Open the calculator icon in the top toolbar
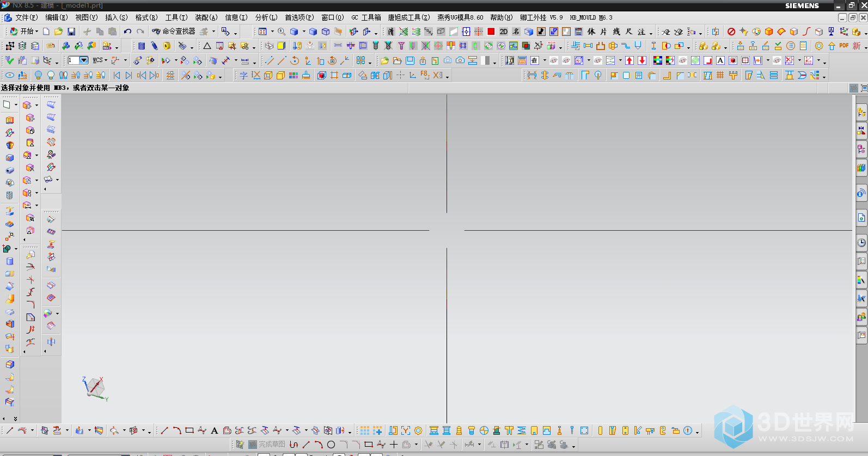 (579, 32)
